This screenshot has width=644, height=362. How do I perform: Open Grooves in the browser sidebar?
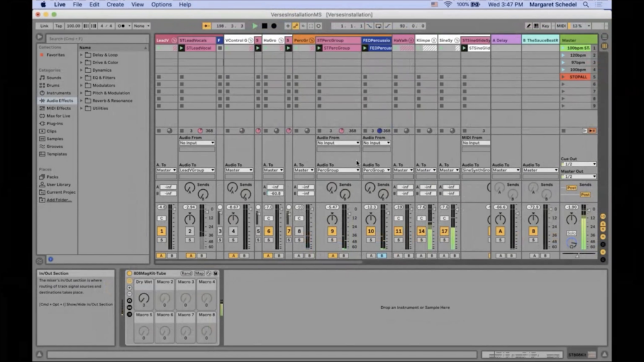pyautogui.click(x=54, y=146)
